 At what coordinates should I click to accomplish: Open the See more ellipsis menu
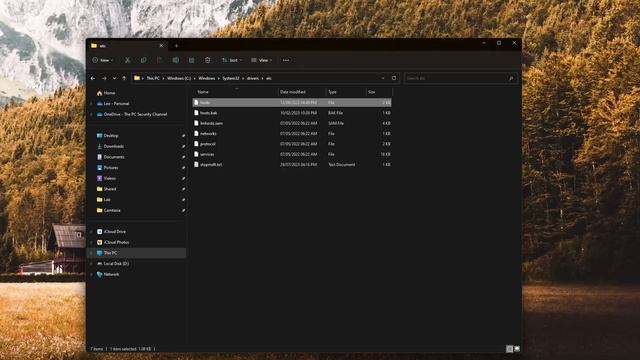pos(286,60)
